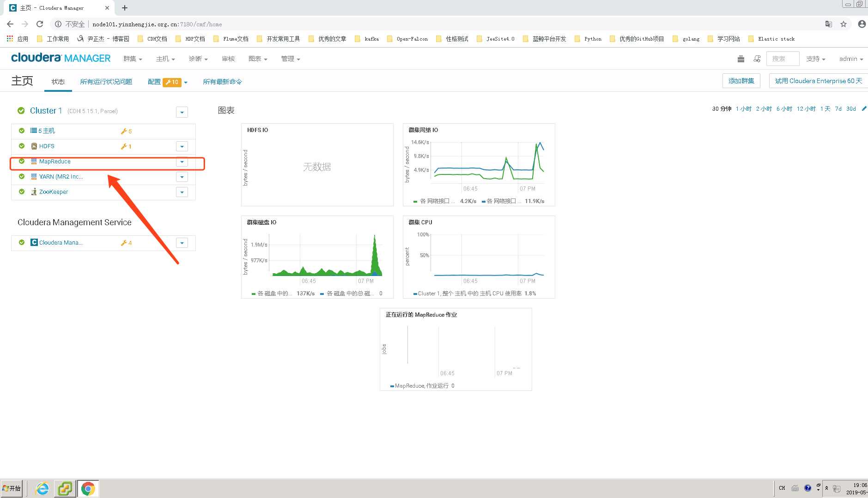The width and height of the screenshot is (868, 498).
Task: Click the hosts list icon
Action: 34,131
